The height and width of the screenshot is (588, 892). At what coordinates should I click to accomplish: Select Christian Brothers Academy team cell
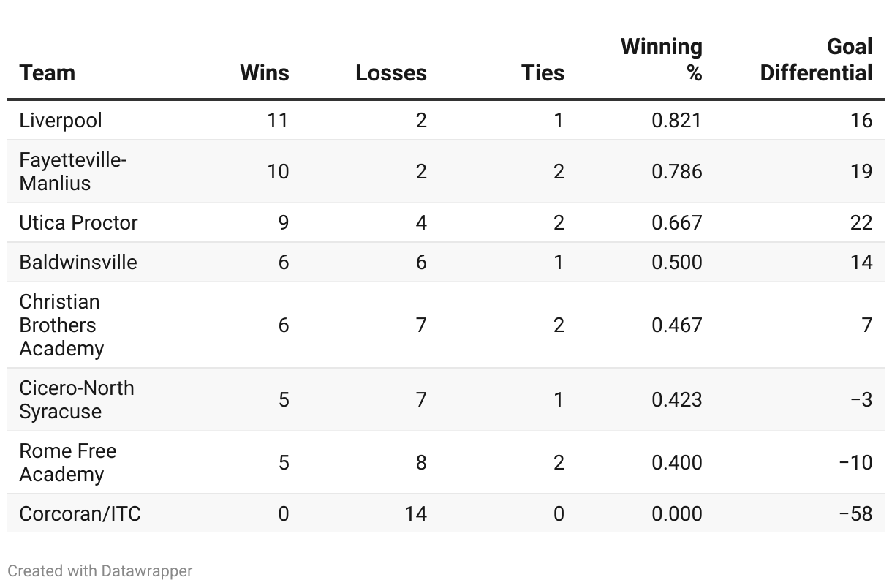(61, 325)
